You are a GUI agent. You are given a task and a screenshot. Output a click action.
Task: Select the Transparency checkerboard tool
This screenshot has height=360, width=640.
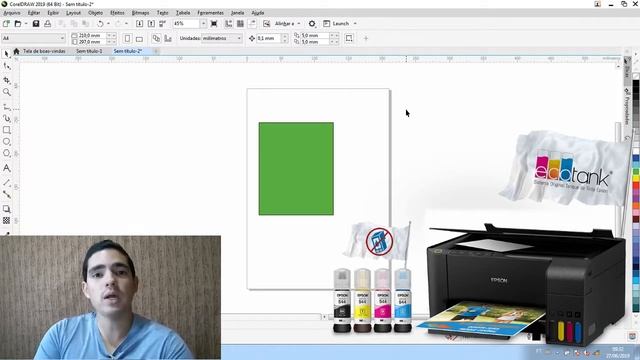pyautogui.click(x=7, y=220)
